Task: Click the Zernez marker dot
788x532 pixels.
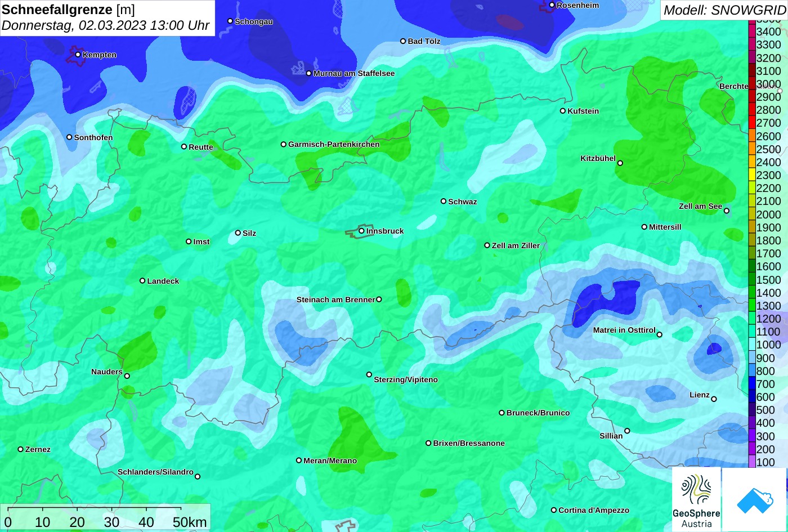Action: pyautogui.click(x=21, y=449)
